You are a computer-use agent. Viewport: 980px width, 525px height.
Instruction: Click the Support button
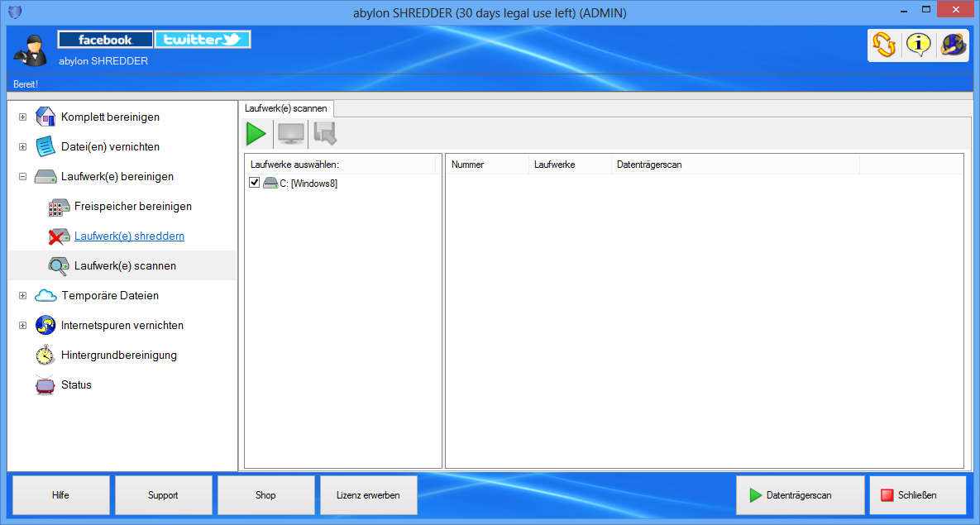(163, 495)
